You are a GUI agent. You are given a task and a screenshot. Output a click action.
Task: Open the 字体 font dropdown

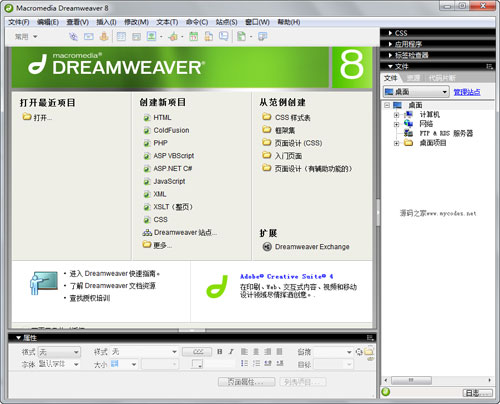(x=59, y=364)
